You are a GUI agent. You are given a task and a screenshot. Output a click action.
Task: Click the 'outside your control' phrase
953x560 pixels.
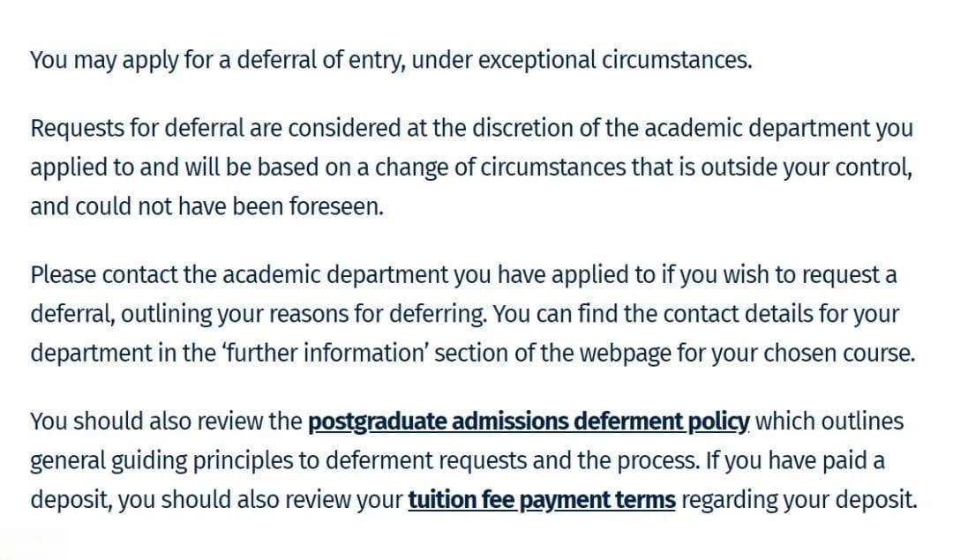pos(807,168)
